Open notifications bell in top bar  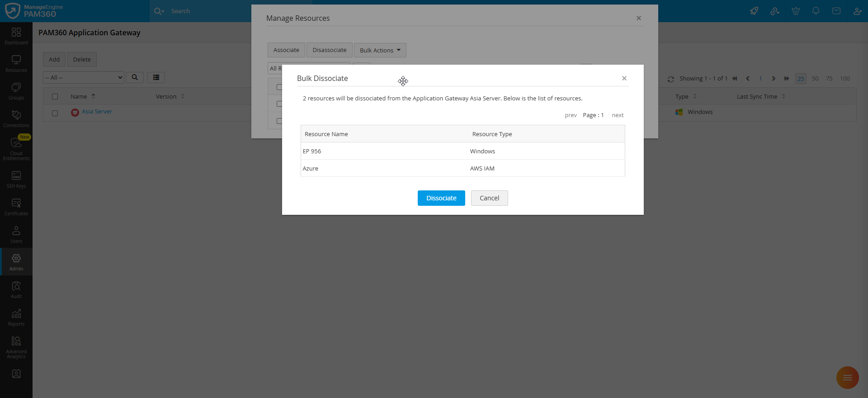point(816,11)
